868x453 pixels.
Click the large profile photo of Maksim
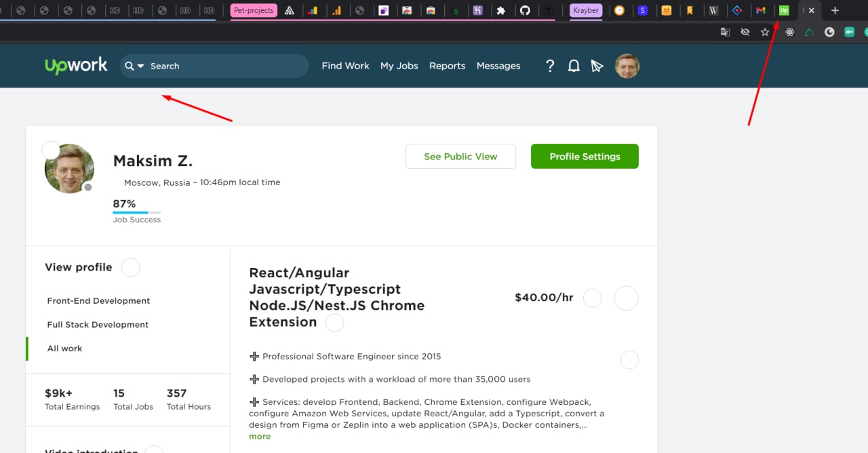[x=69, y=168]
